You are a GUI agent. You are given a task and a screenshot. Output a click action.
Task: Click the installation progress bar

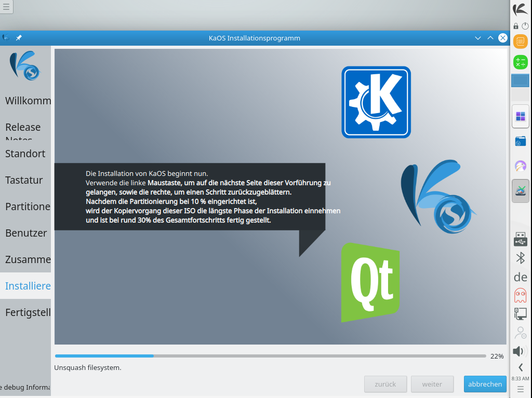tap(270, 356)
